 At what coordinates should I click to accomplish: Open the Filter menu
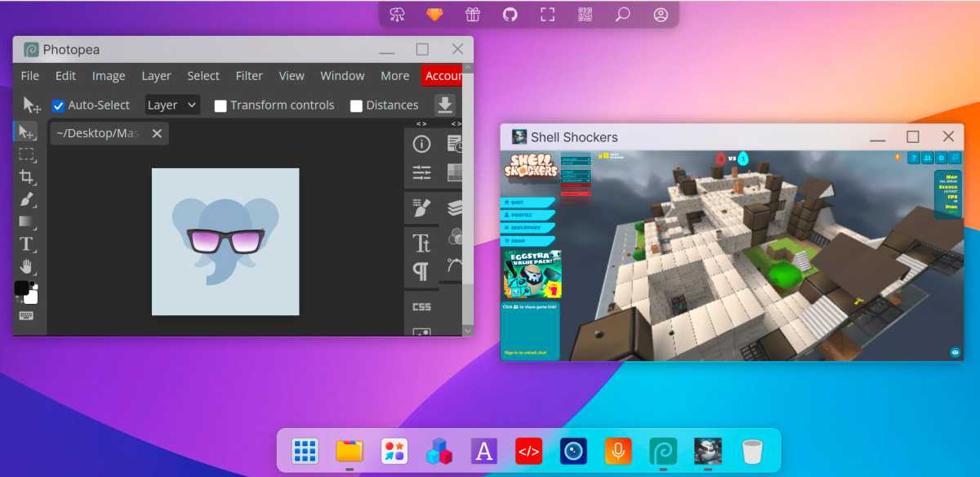249,76
